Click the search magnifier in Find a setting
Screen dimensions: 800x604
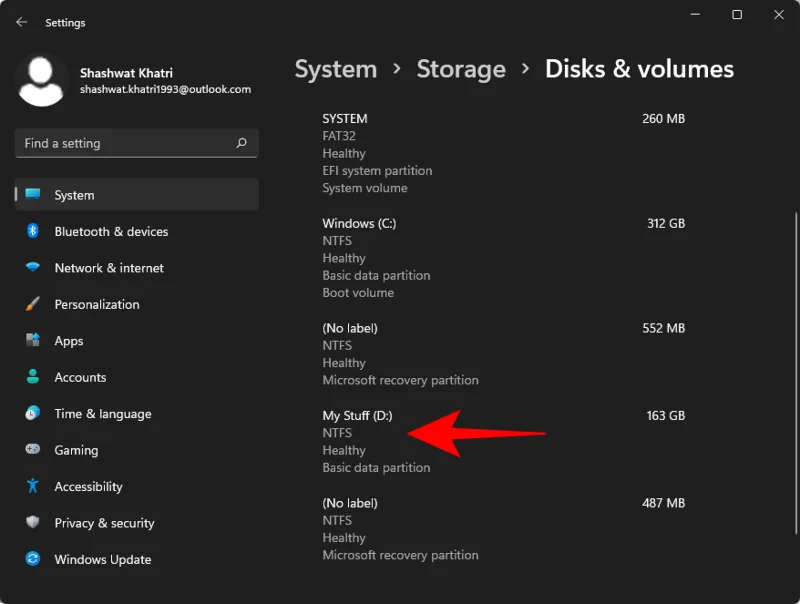241,143
